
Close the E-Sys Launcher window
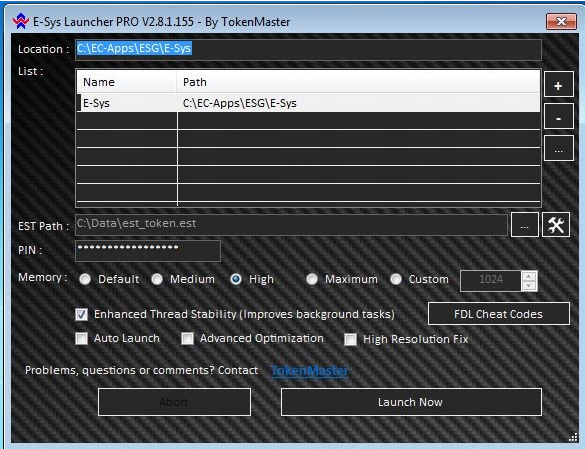click(x=561, y=22)
